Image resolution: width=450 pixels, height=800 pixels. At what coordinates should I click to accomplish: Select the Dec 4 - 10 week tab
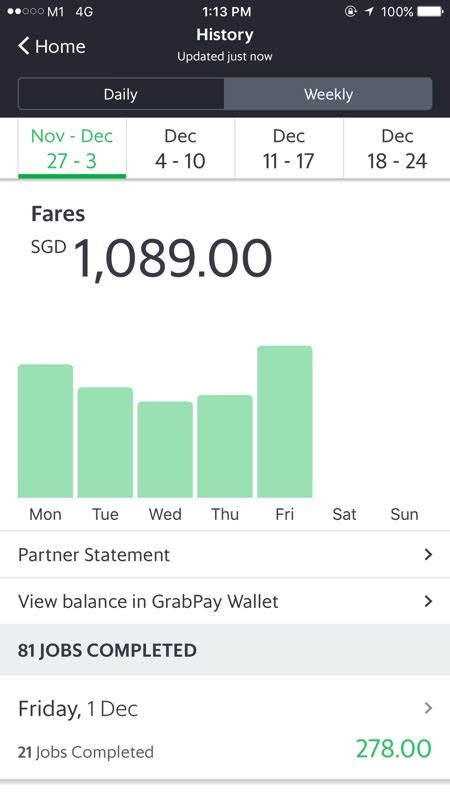[181, 148]
